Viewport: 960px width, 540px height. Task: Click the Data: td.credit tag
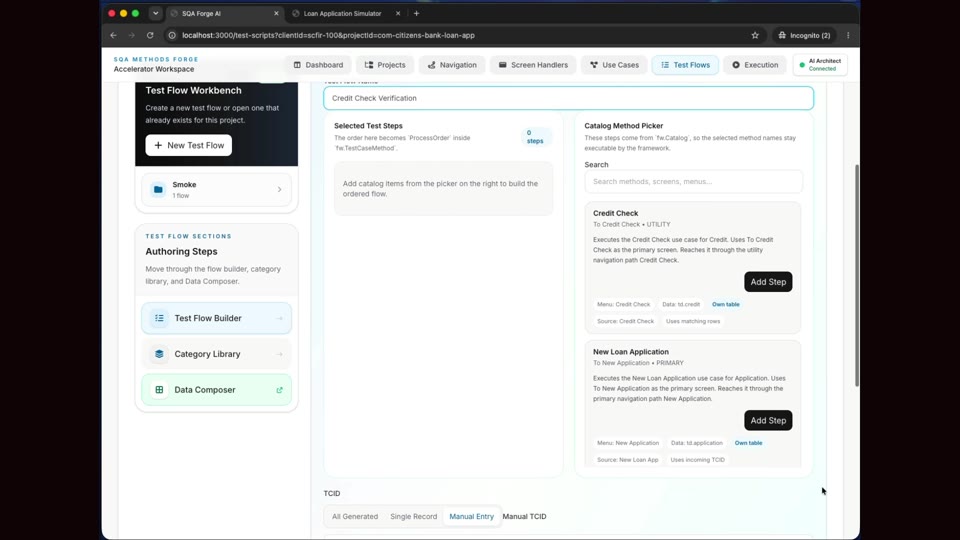[681, 304]
